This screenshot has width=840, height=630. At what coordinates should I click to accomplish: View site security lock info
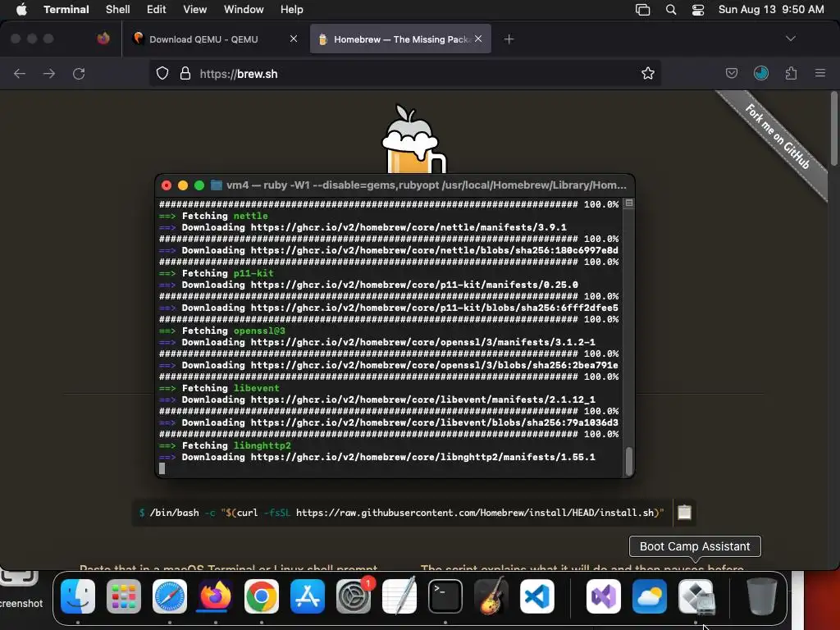(185, 73)
